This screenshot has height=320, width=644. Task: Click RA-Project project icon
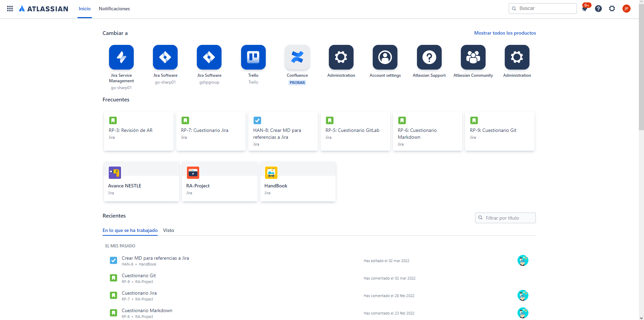[x=193, y=173]
